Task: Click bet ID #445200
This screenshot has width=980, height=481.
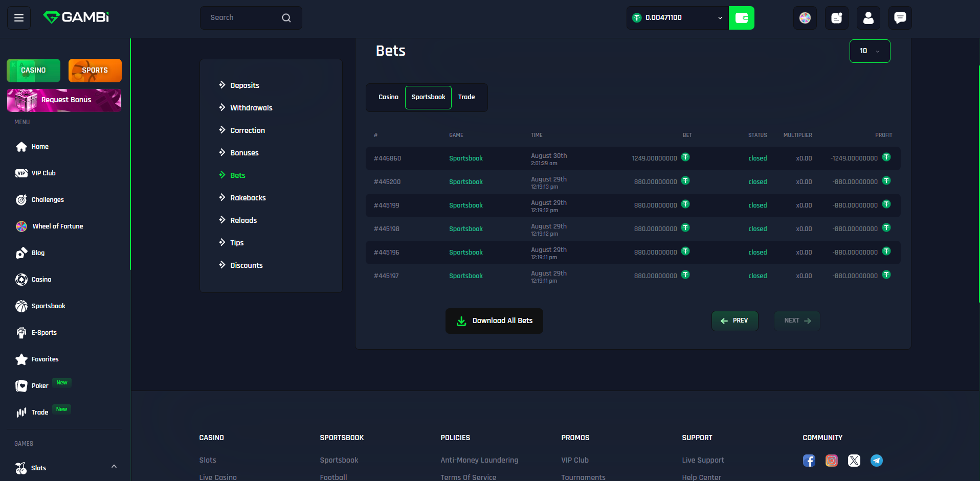Action: pos(387,182)
